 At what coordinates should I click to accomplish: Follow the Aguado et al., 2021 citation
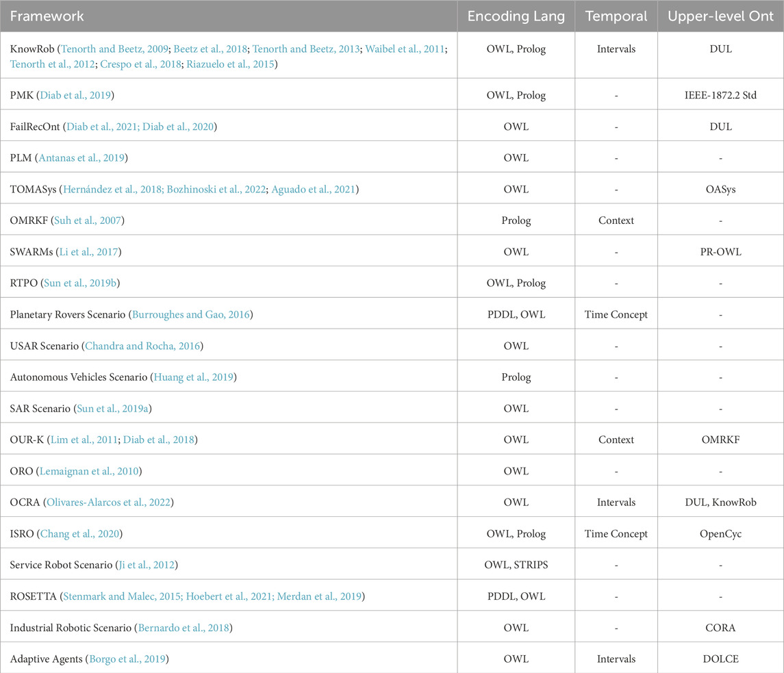pyautogui.click(x=314, y=189)
